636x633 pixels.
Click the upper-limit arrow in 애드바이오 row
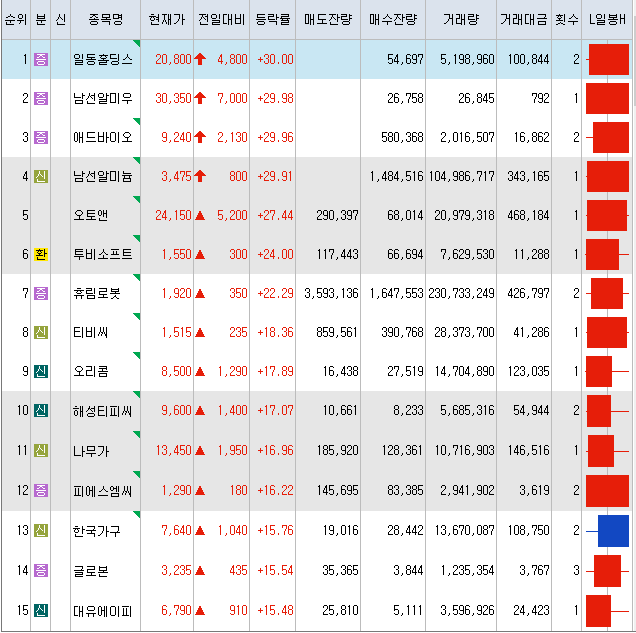(x=200, y=137)
